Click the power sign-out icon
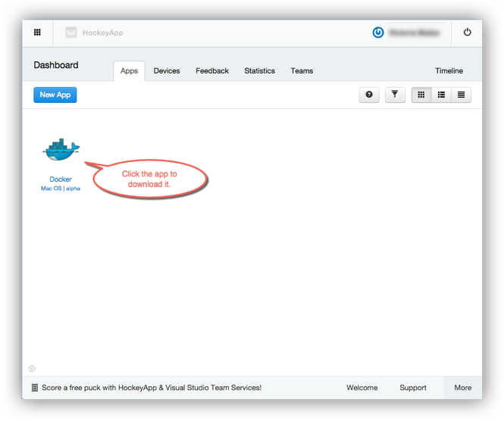 click(467, 33)
